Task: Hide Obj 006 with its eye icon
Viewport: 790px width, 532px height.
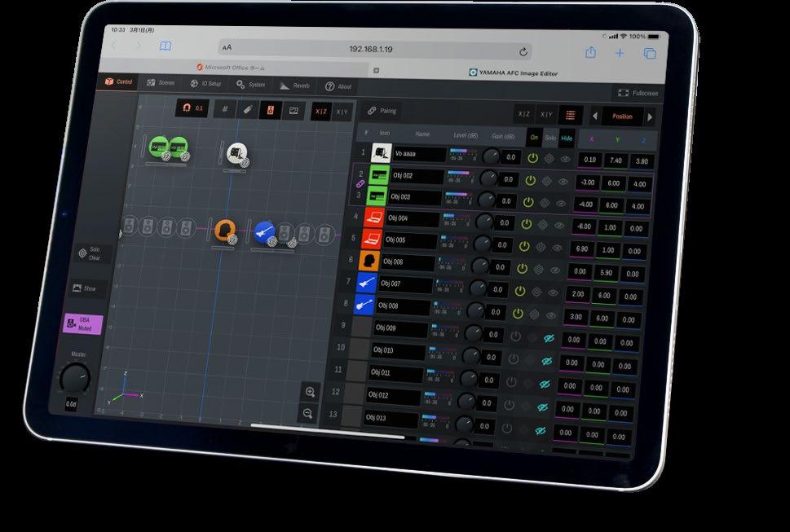Action: click(554, 270)
